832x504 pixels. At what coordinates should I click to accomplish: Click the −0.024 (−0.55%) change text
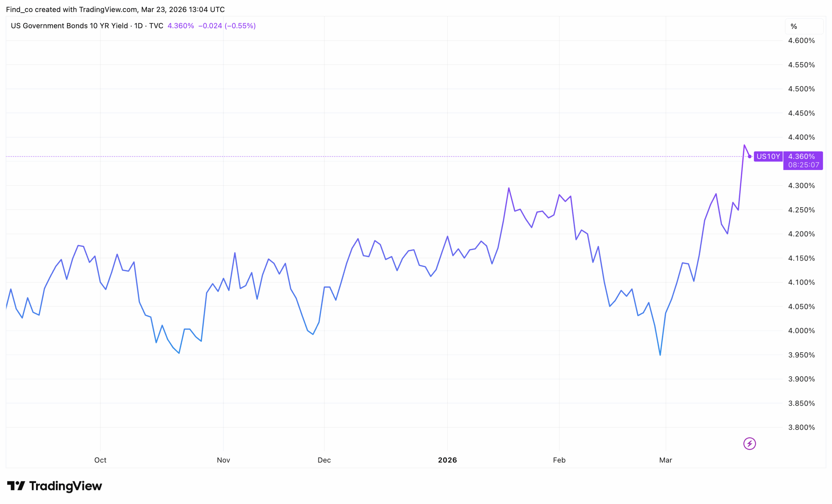(227, 26)
